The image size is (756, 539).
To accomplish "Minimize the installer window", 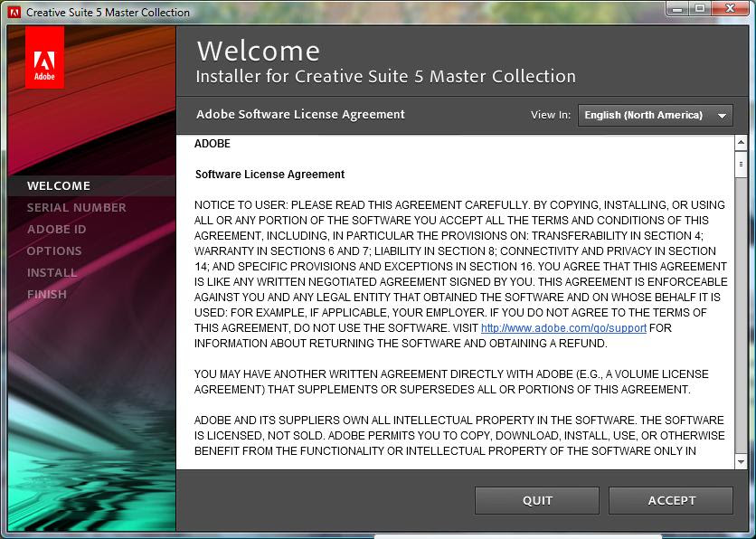I will click(x=677, y=8).
